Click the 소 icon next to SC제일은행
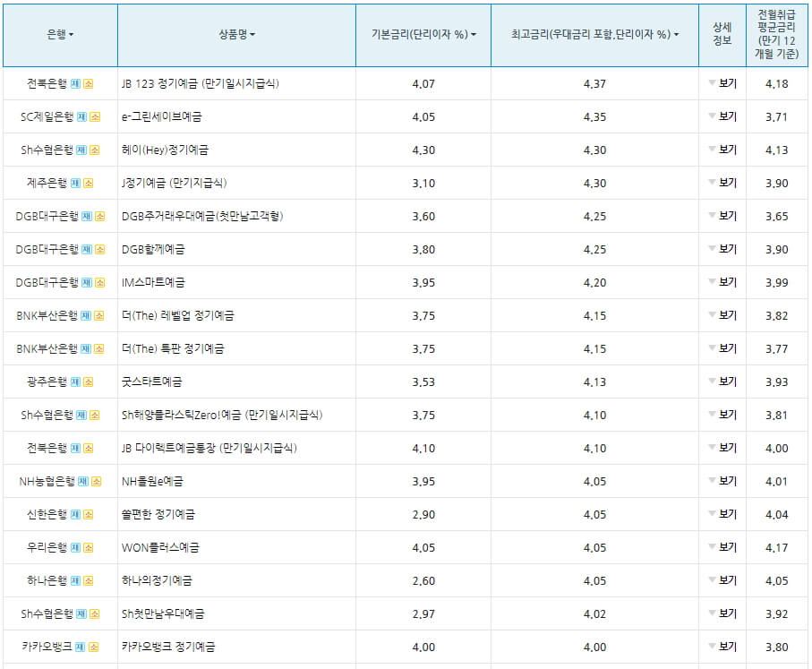The width and height of the screenshot is (812, 669). (x=94, y=116)
